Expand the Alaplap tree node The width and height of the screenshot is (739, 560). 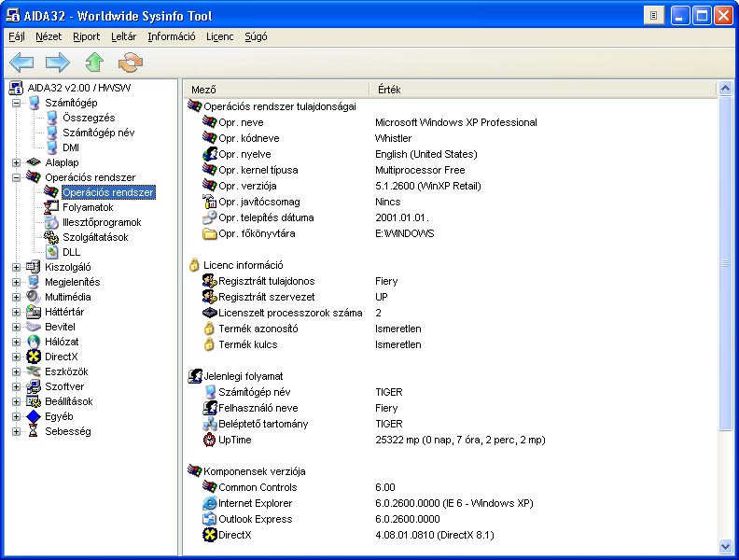tap(16, 162)
